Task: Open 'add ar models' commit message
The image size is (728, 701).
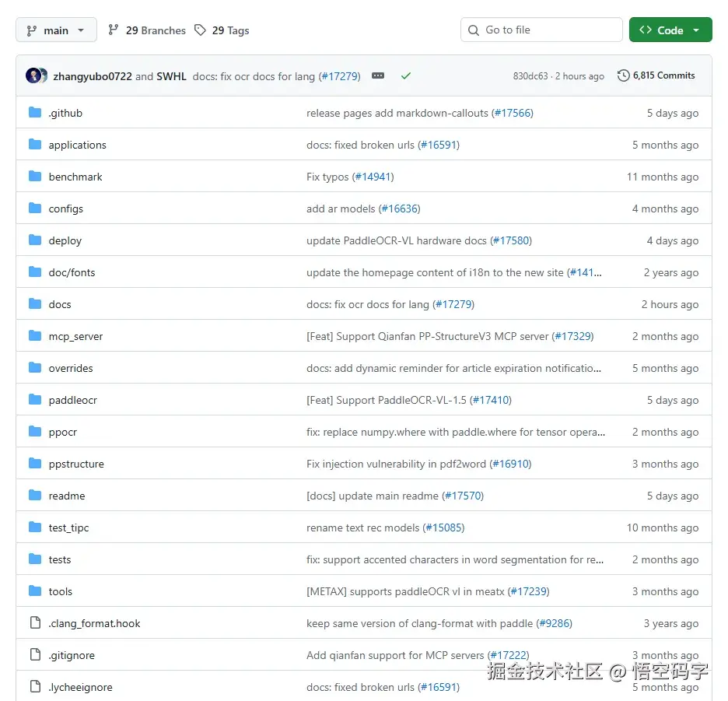Action: tap(341, 209)
